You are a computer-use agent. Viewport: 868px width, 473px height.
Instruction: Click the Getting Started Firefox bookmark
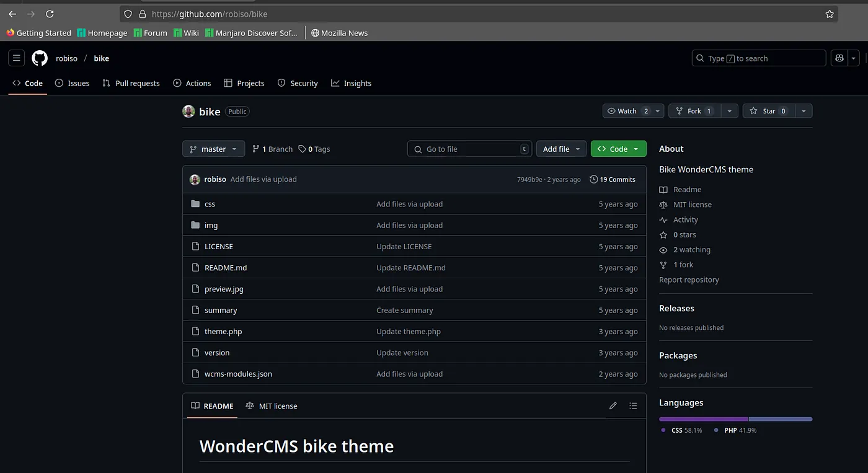[x=38, y=33]
